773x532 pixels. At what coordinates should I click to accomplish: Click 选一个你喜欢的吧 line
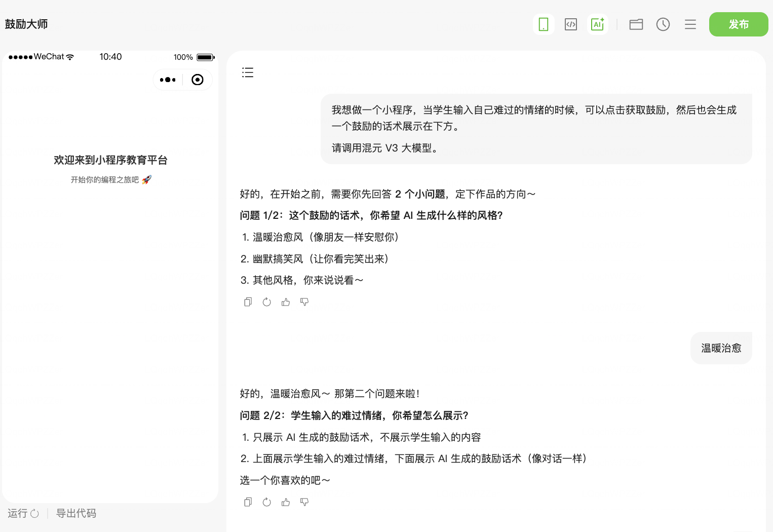285,480
